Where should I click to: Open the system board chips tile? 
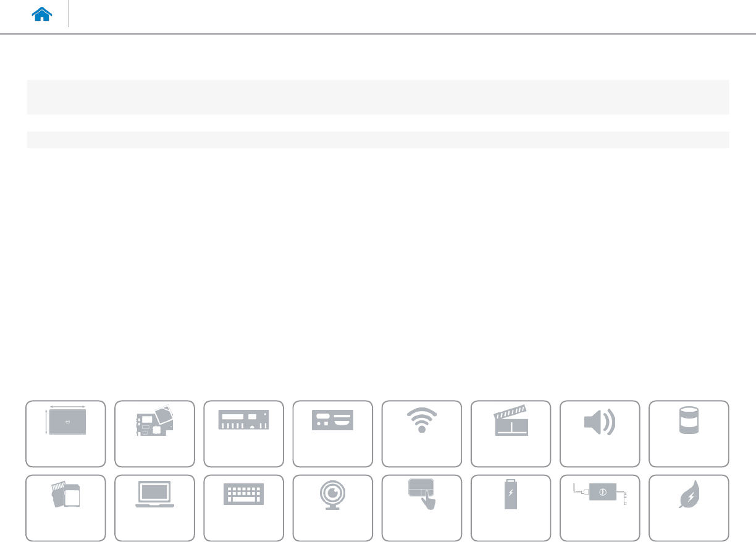(x=154, y=433)
